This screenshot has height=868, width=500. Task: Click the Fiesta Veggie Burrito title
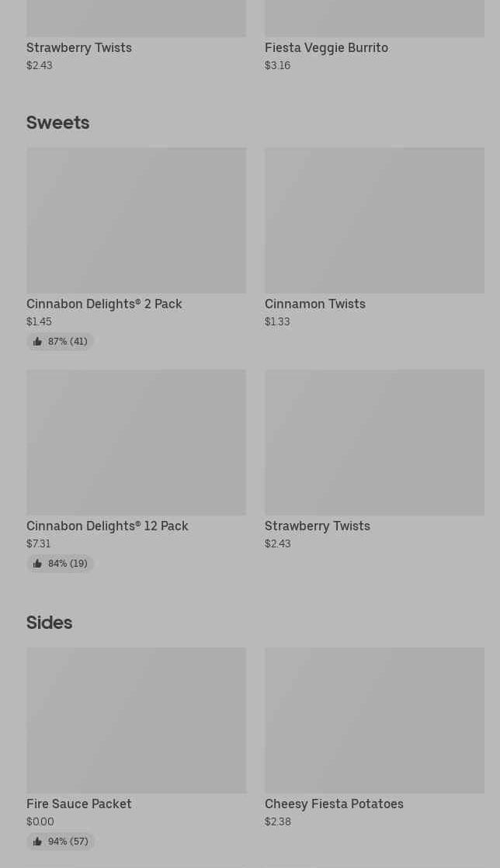click(x=326, y=48)
